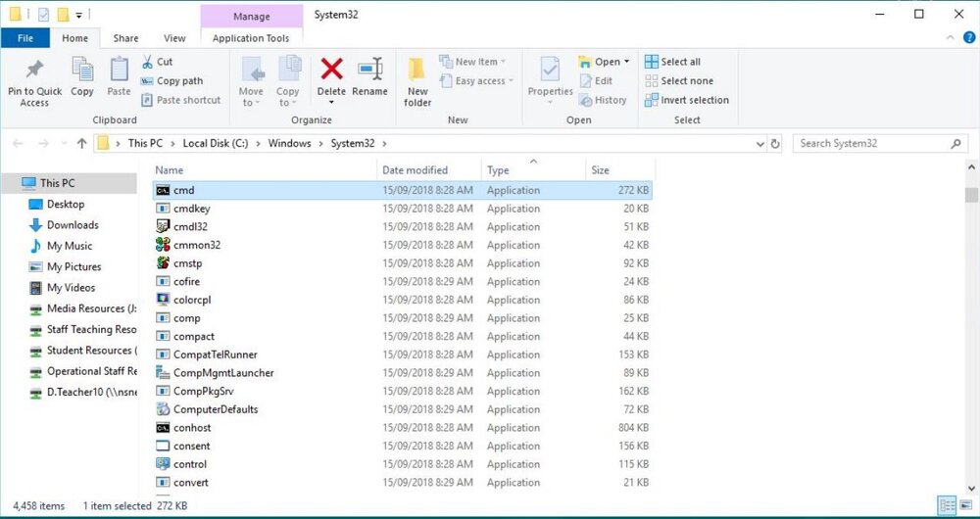Click the History button
980x519 pixels.
(603, 100)
